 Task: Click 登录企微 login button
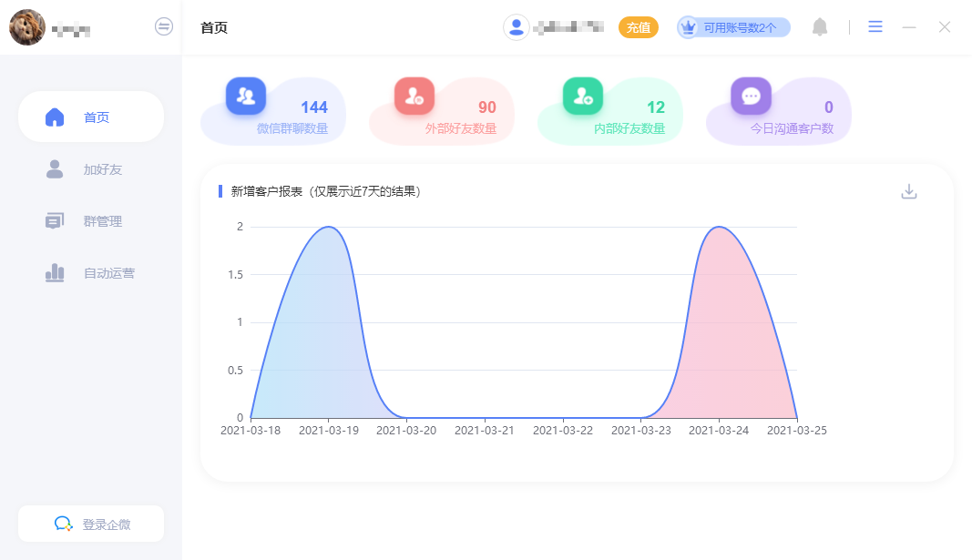coord(91,524)
